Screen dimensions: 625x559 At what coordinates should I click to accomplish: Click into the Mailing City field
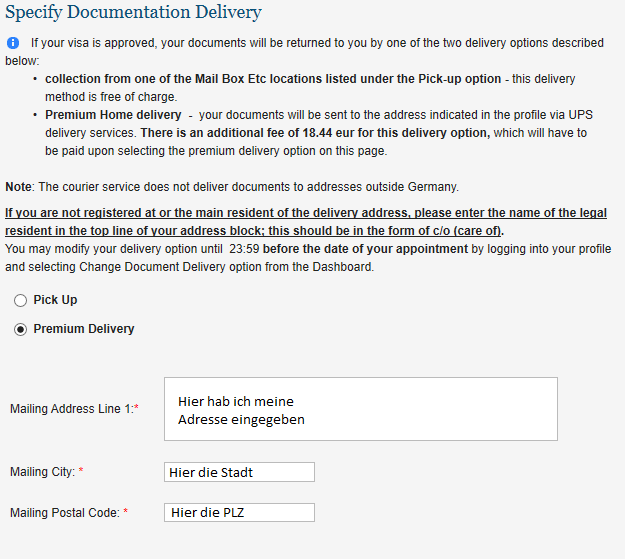(x=239, y=472)
